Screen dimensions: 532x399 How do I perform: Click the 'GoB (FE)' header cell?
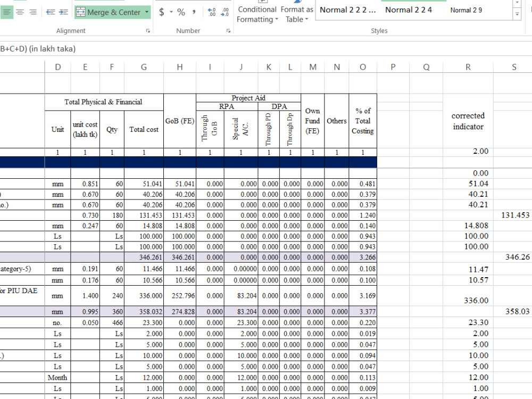[x=180, y=121]
